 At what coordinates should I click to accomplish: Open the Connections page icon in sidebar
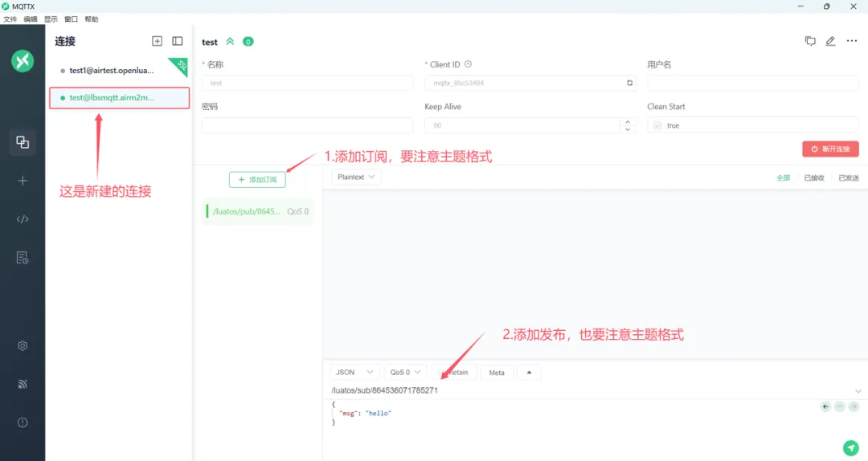click(x=23, y=142)
